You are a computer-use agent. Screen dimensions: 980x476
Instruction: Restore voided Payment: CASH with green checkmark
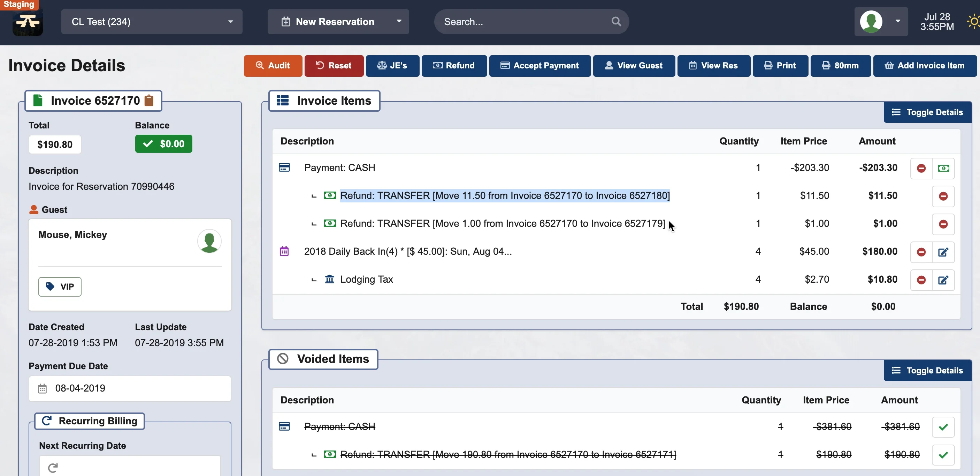[x=943, y=427]
